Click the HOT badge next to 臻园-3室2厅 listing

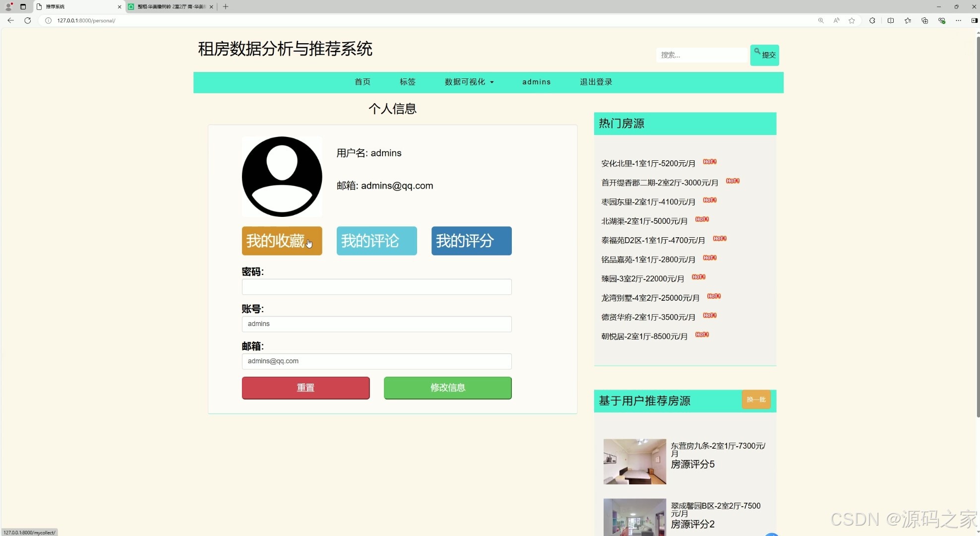pyautogui.click(x=698, y=277)
